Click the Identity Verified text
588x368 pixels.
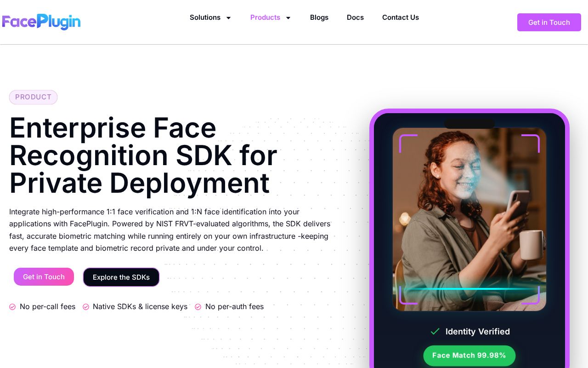point(478,332)
